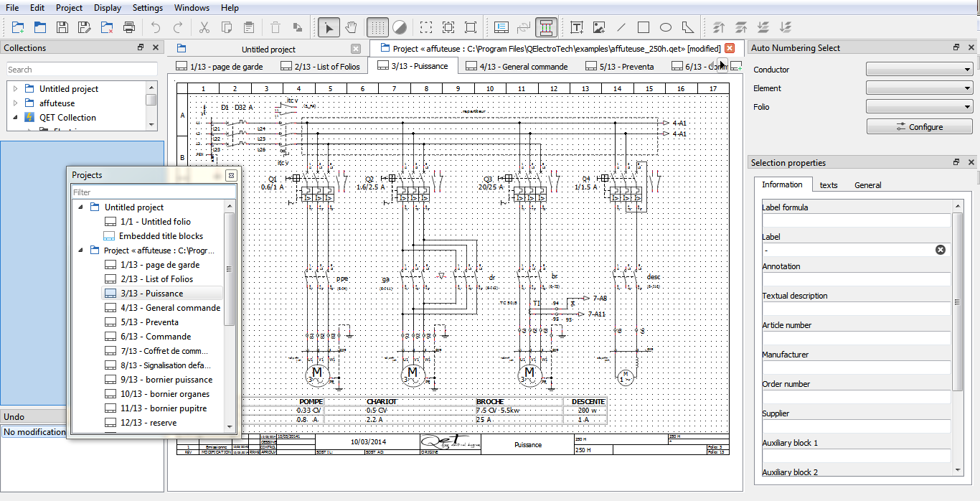Image resolution: width=980 pixels, height=501 pixels.
Task: Switch to the texts tab
Action: point(829,184)
